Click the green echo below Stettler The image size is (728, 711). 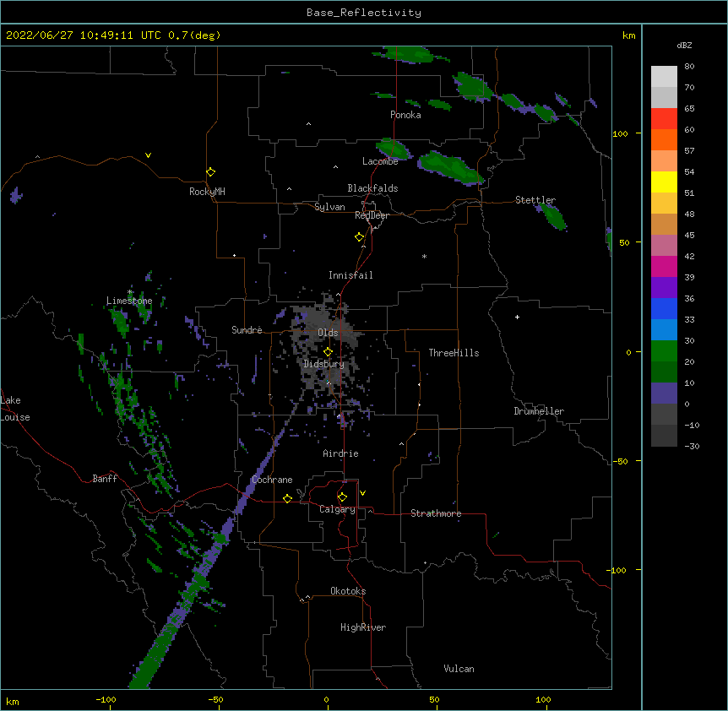[553, 216]
